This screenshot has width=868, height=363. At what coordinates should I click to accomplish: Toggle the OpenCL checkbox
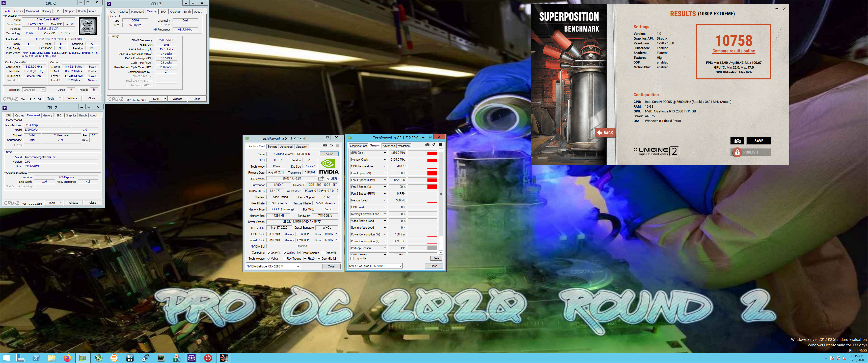click(268, 253)
